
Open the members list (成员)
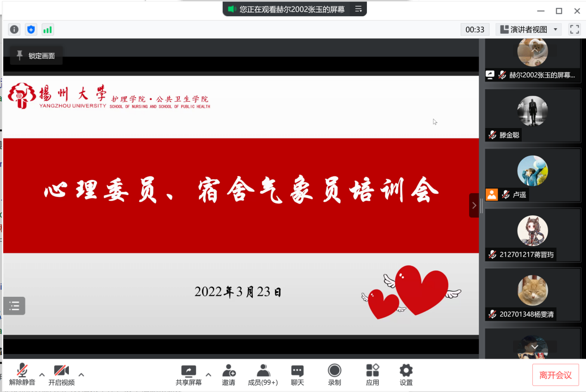pyautogui.click(x=263, y=375)
